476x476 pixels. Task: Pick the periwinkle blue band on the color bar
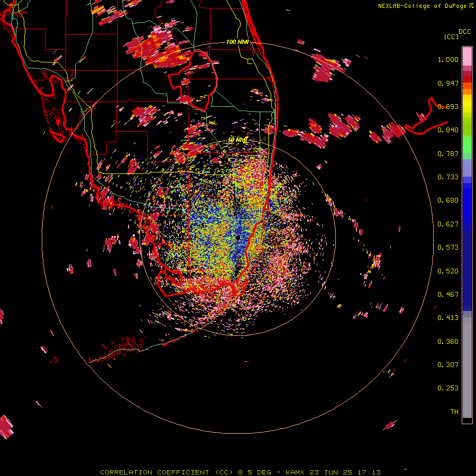467,168
